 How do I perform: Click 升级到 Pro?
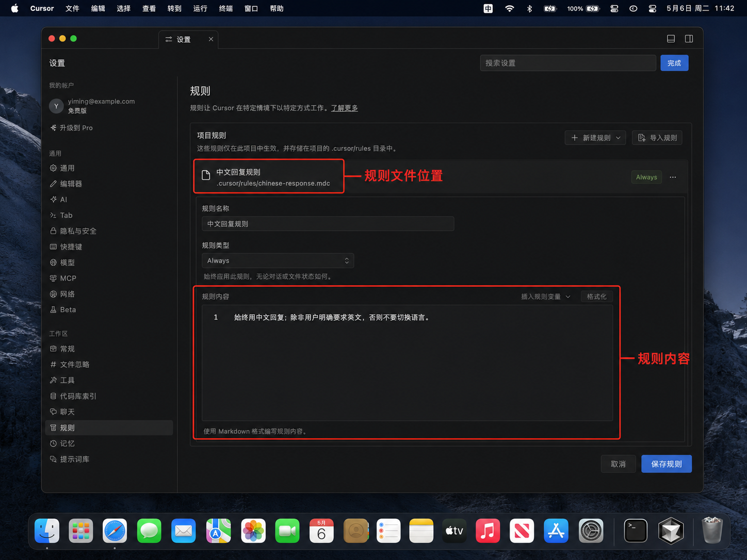click(72, 128)
